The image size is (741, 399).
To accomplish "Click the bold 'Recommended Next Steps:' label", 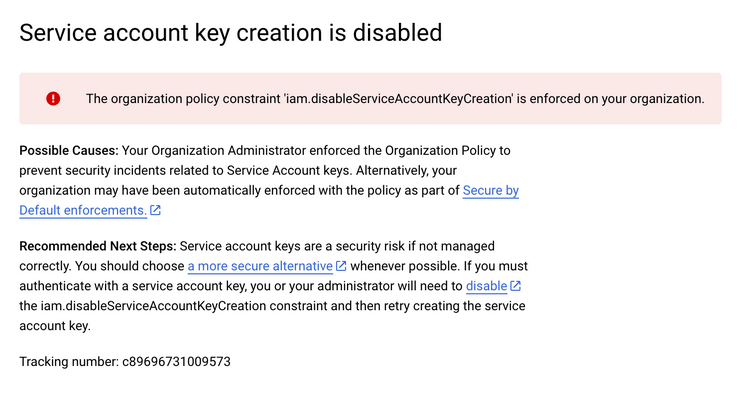I will tap(98, 246).
